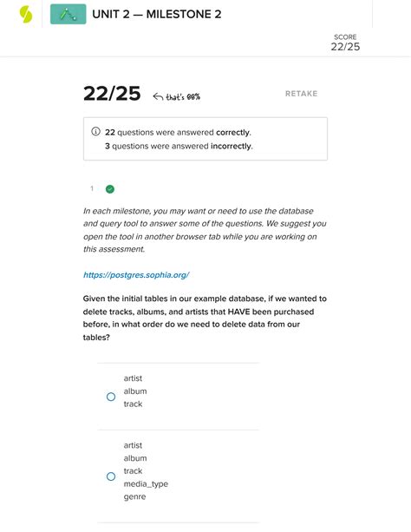
Task: Click the question text about deleting tracks
Action: pos(205,318)
